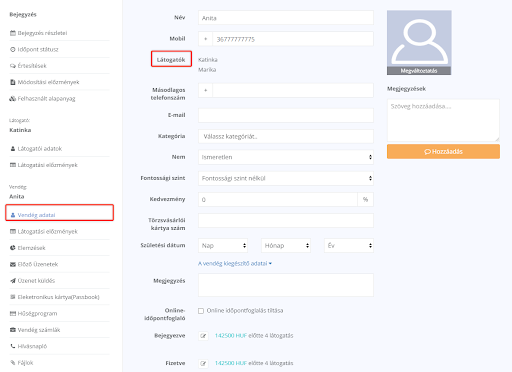Click the envelope icon beside Előző Üzenetek
This screenshot has width=512, height=372.
(13, 264)
